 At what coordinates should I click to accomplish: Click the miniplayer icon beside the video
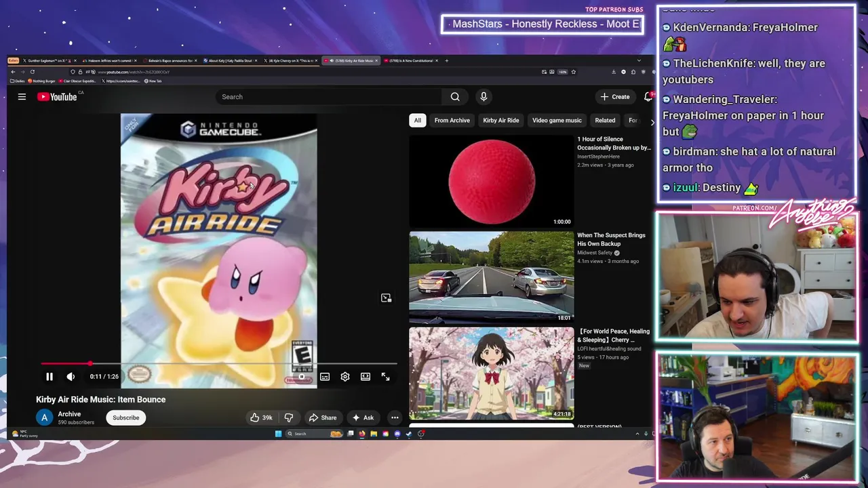point(386,298)
